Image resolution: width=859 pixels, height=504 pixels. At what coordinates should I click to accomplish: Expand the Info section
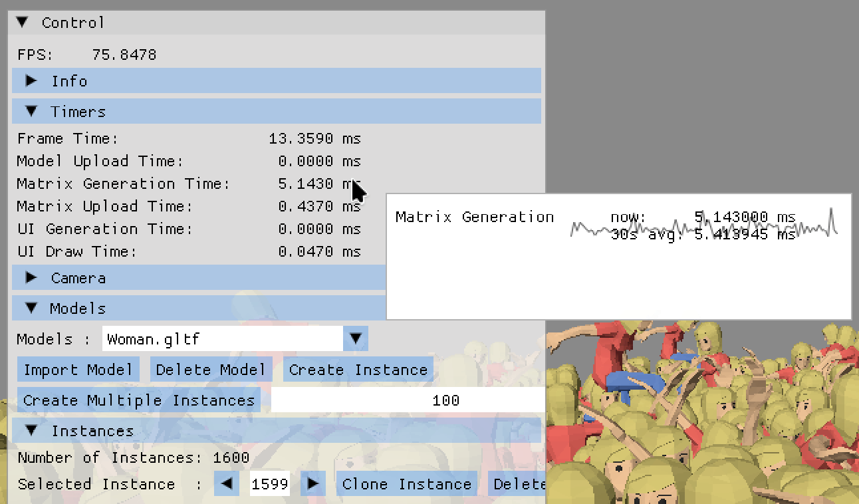click(x=31, y=81)
